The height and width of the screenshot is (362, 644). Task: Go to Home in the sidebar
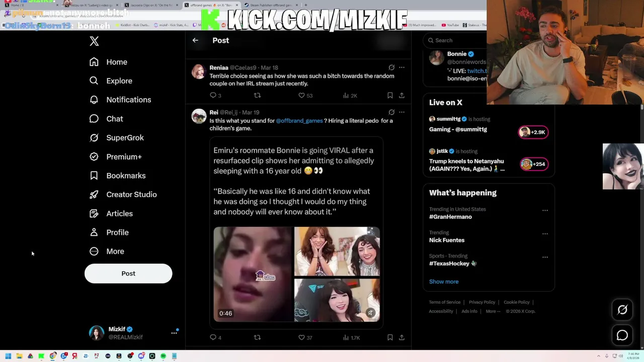pos(108,62)
